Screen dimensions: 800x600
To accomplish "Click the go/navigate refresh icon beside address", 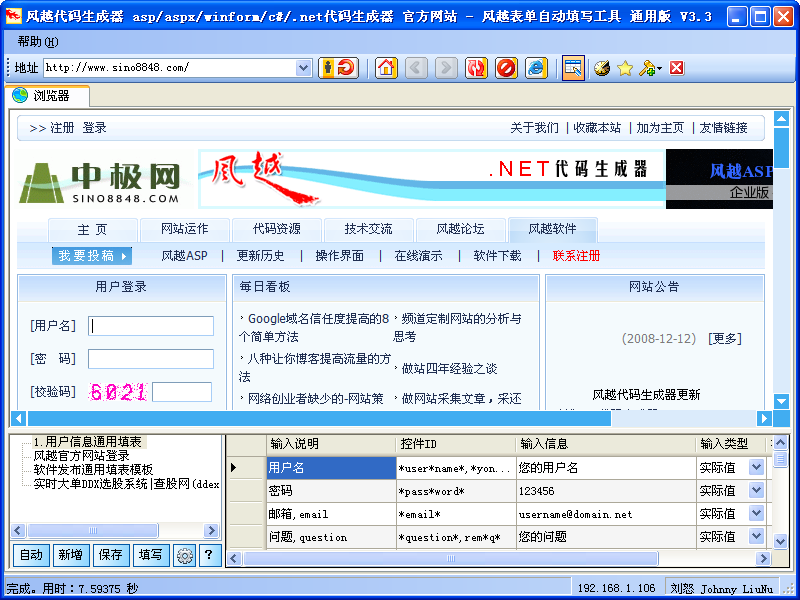I will (x=338, y=68).
